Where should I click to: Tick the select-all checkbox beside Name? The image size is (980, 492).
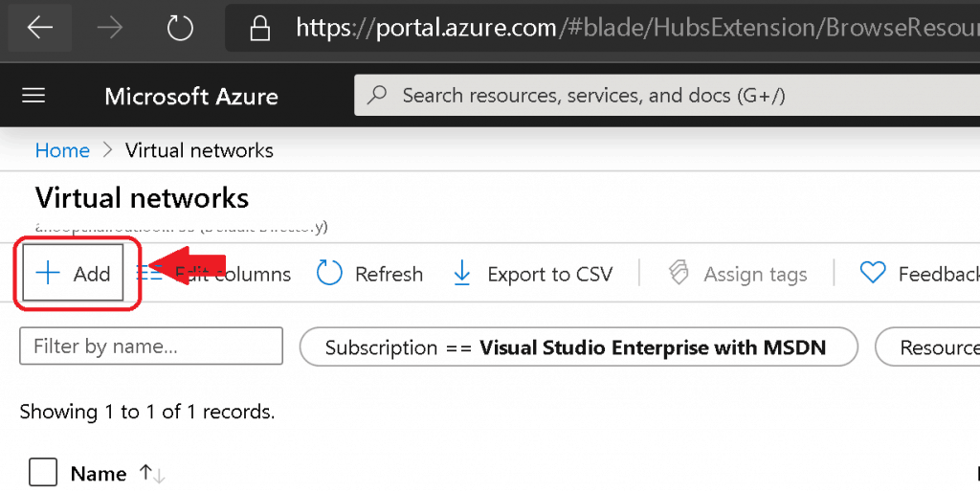[x=43, y=473]
